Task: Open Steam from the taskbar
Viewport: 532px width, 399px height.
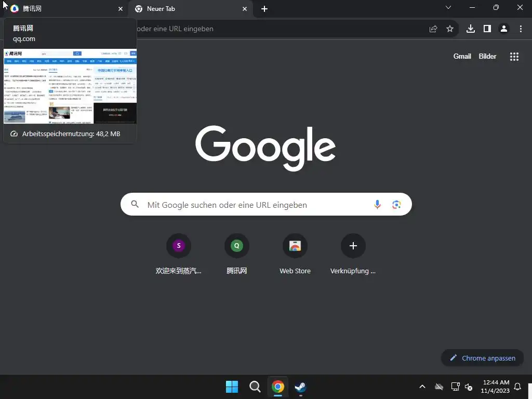Action: 301,387
